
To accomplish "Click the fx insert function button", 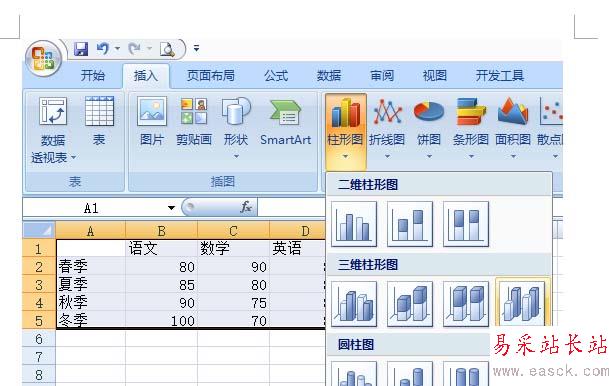I will pyautogui.click(x=246, y=207).
